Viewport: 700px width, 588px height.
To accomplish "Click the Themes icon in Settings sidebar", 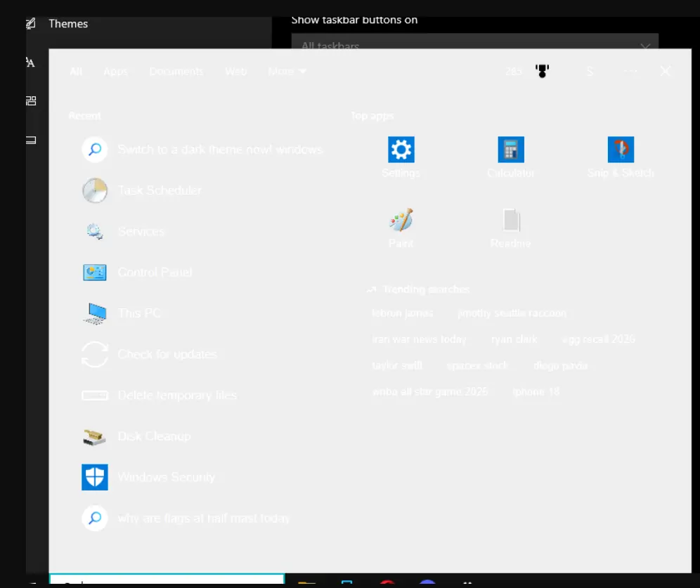I will pos(31,23).
